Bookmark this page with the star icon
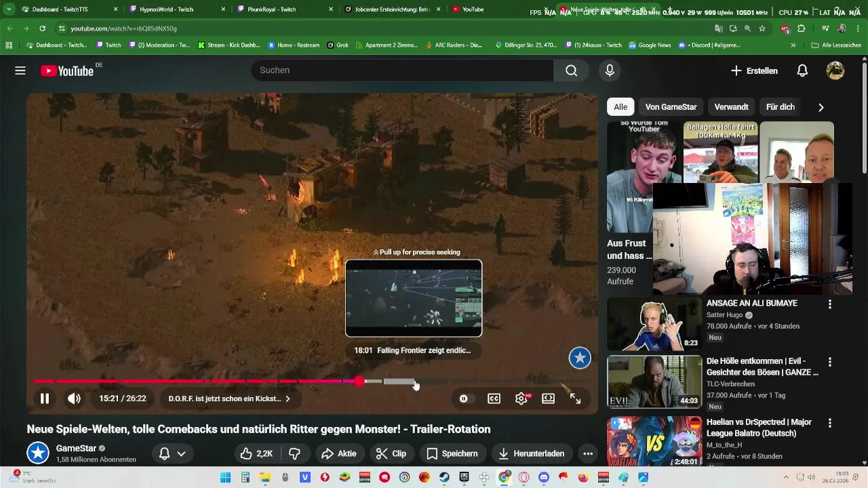 [762, 28]
